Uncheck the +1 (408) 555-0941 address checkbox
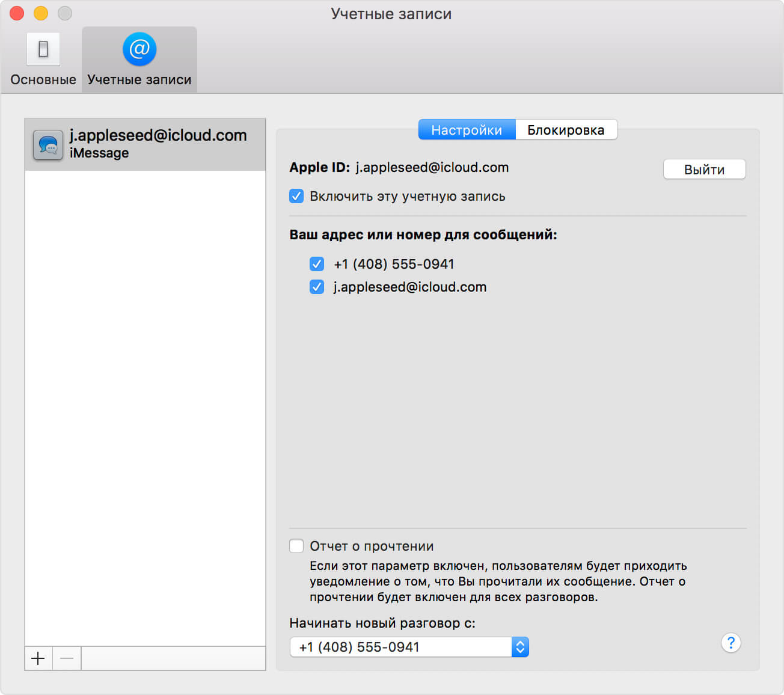This screenshot has height=695, width=784. pyautogui.click(x=317, y=264)
